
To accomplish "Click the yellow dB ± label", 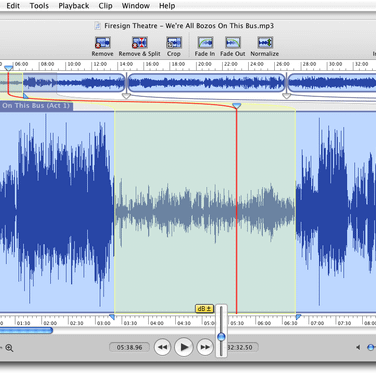I will point(204,309).
